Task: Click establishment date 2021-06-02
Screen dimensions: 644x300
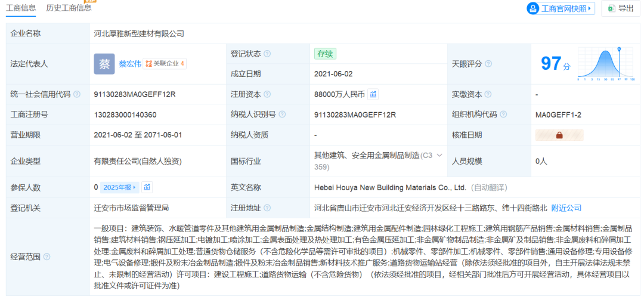Action: [x=333, y=74]
